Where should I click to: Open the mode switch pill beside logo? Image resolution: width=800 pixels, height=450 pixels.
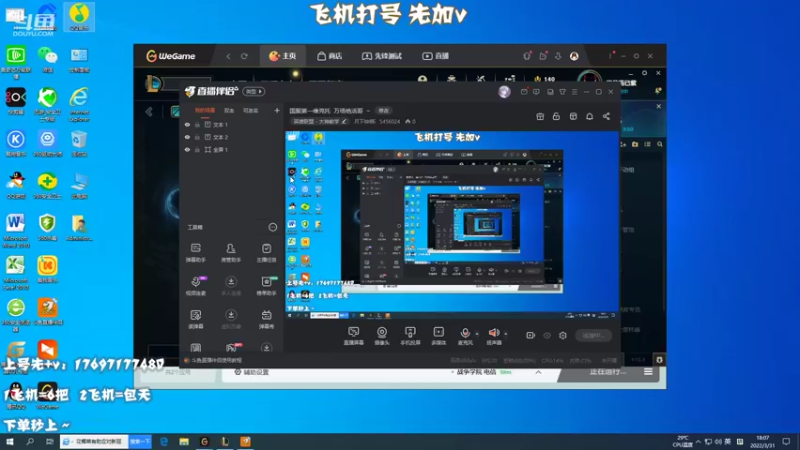tap(254, 91)
